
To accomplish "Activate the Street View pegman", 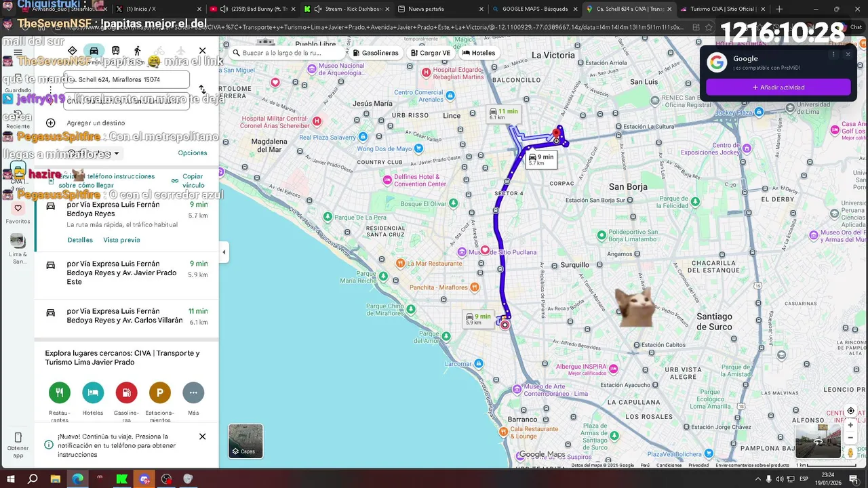I will coord(850,452).
